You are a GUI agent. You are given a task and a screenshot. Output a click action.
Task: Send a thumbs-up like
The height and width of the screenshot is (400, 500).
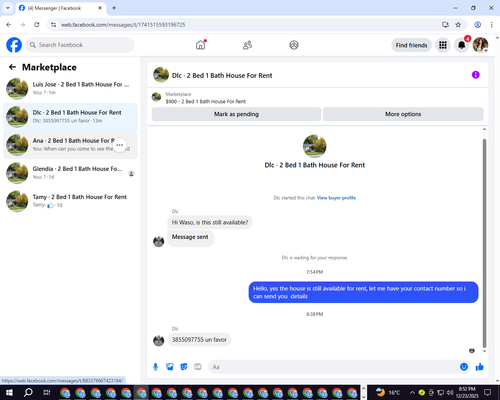(480, 367)
